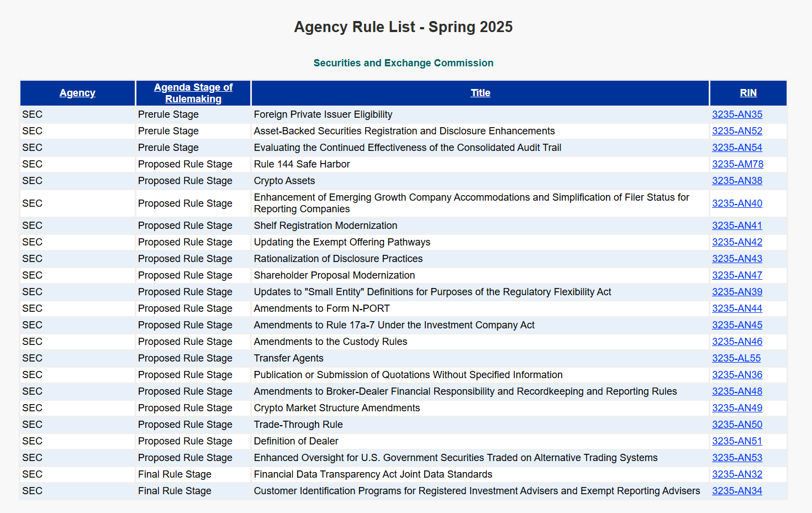The image size is (812, 513).
Task: Open RIN 3235-AN44 link
Action: click(737, 308)
